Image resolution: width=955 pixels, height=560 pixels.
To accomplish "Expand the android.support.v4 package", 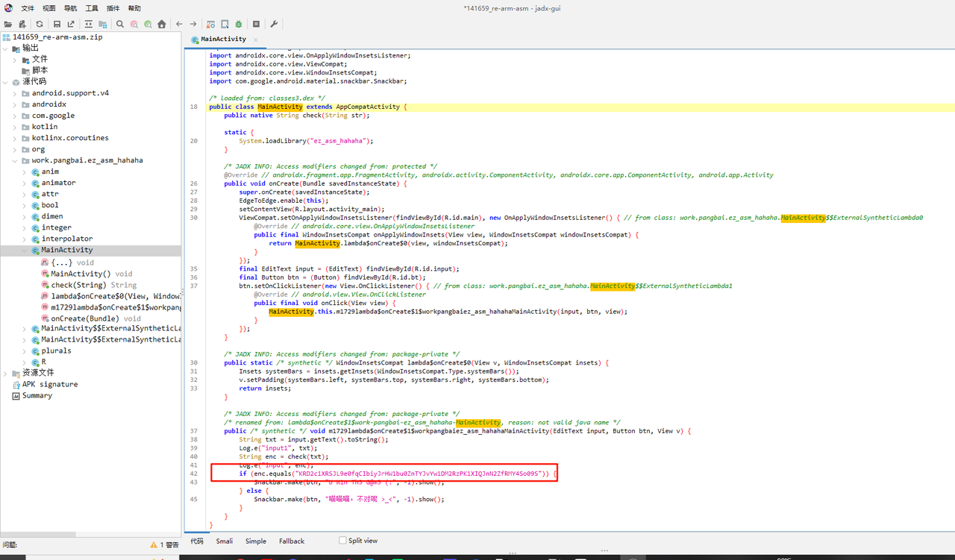I will tap(15, 93).
